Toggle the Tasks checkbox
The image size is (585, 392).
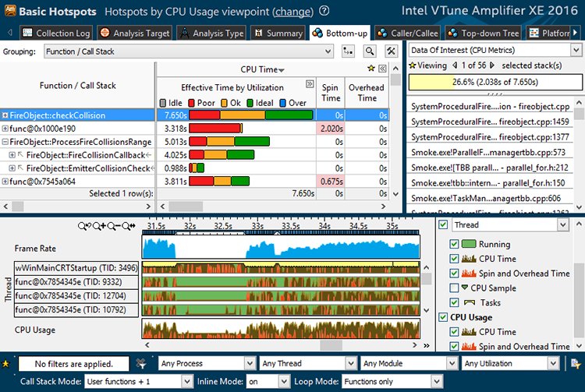click(455, 302)
